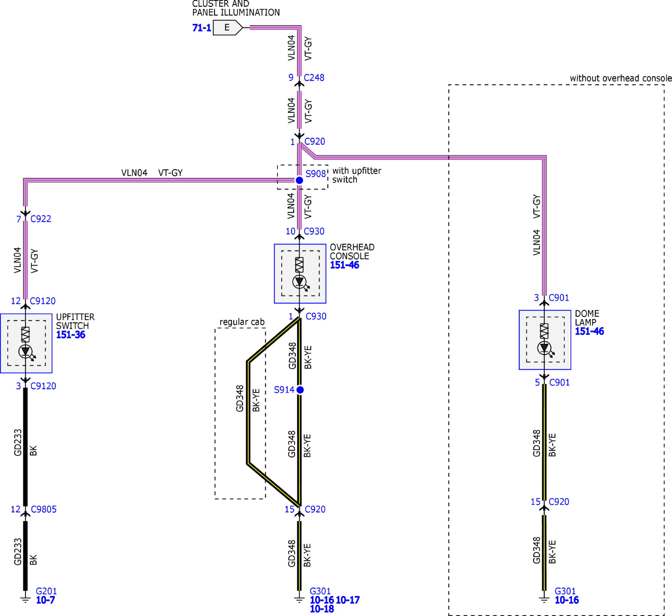Viewport: 672px width, 616px height.
Task: Open the 151-36 Upfitter Switch link
Action: (71, 335)
